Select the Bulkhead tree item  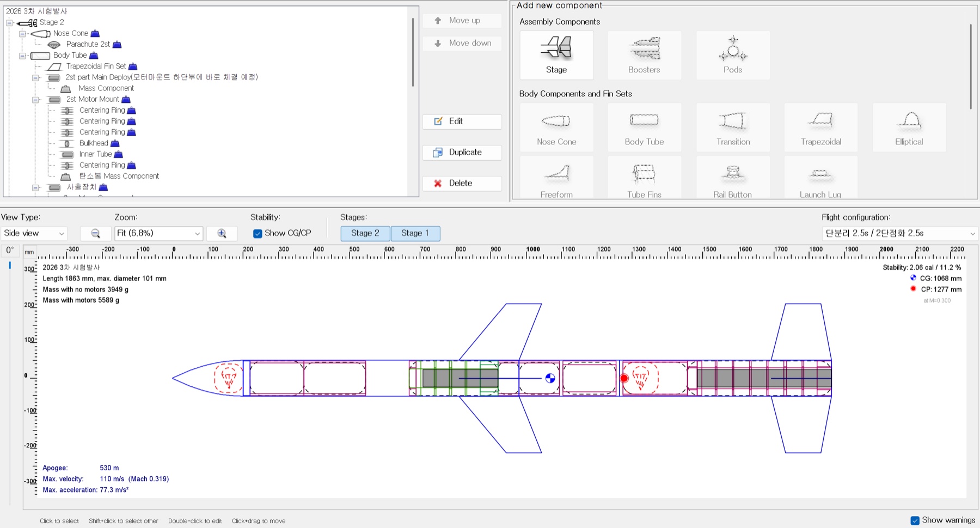(94, 143)
